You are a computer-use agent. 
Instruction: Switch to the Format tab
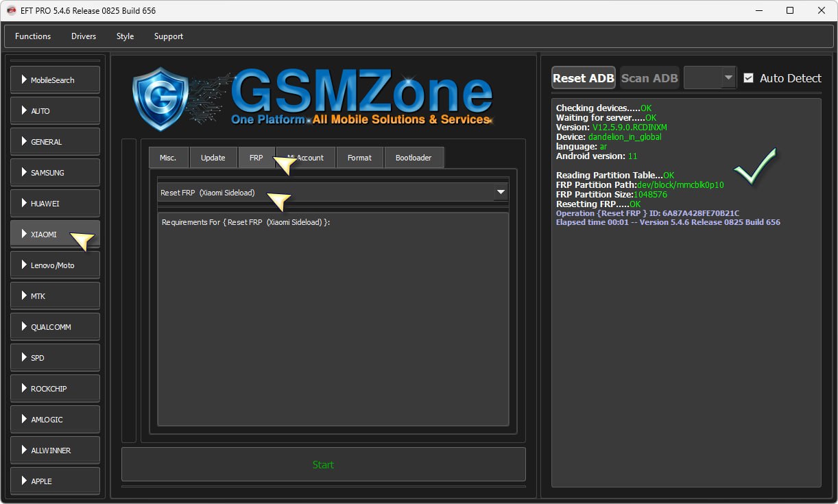(x=359, y=157)
